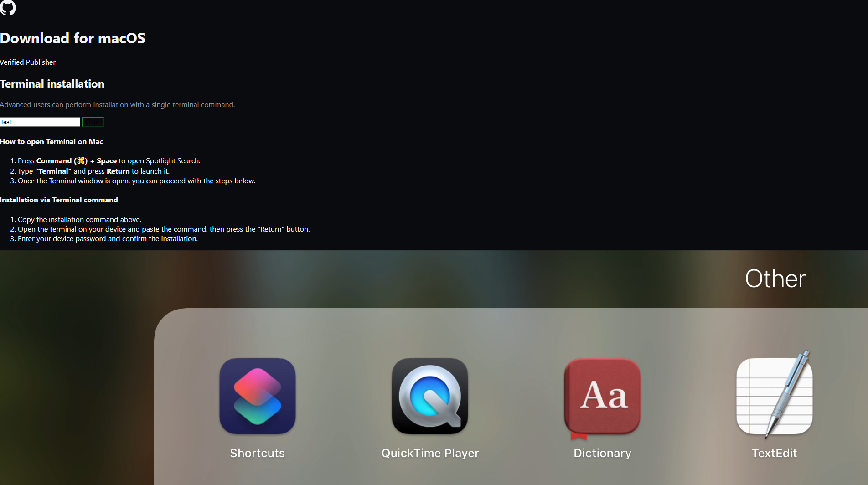Click the Copy button beside the command field
868x485 pixels.
pyautogui.click(x=93, y=122)
